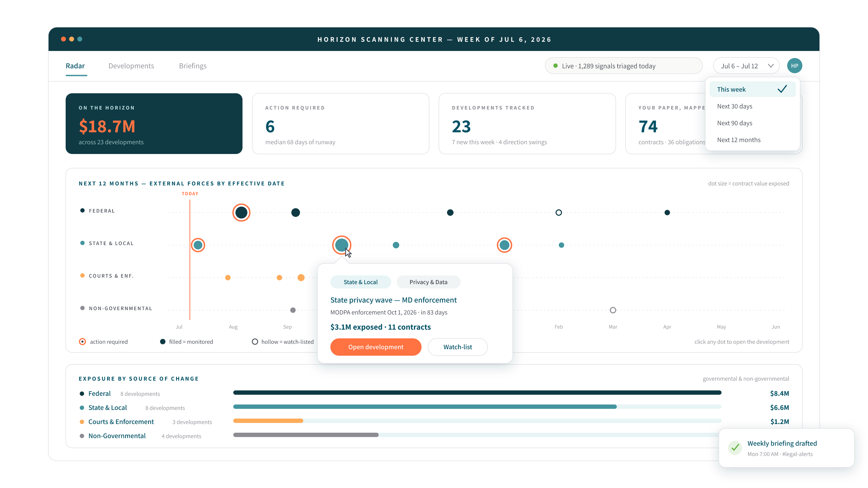The width and height of the screenshot is (868, 488).
Task: Click the Federal row legend dot
Action: click(82, 210)
